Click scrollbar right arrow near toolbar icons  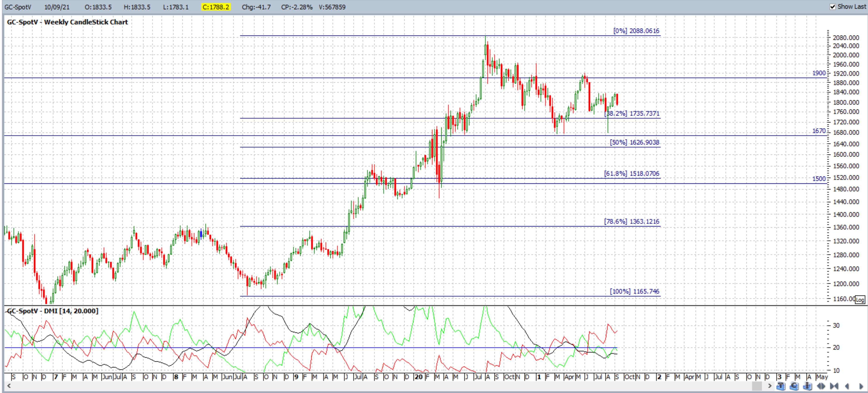point(770,386)
